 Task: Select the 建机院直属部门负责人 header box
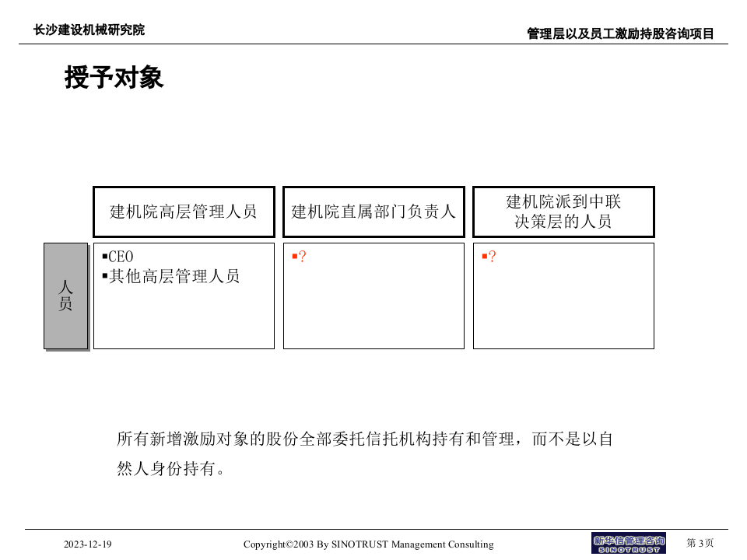373,211
